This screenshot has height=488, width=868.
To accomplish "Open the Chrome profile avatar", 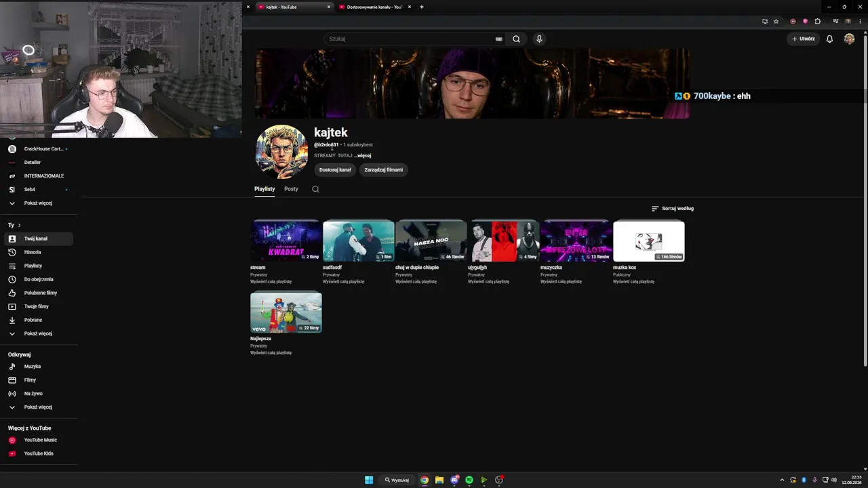I will tap(848, 21).
